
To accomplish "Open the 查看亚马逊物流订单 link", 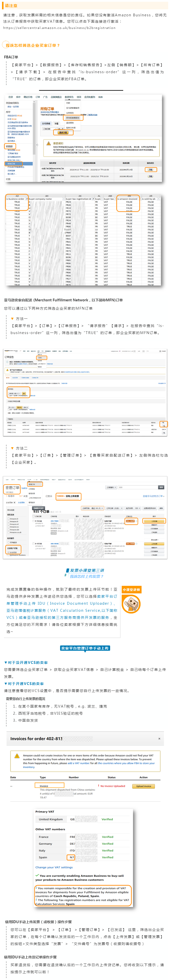I will coord(154,496).
